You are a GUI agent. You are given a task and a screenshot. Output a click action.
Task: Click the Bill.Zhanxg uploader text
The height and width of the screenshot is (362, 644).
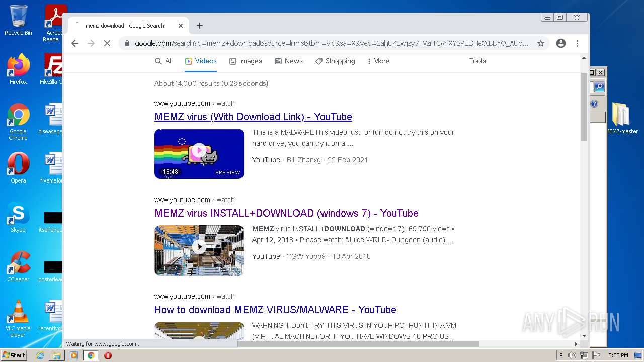(x=304, y=160)
